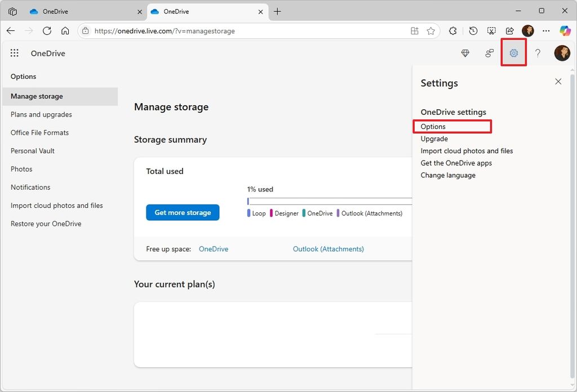Close the active OneDrive tab

260,12
